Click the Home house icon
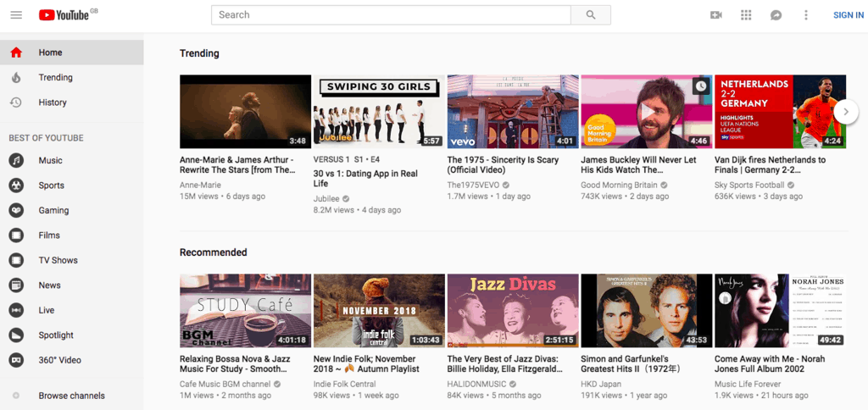The image size is (868, 410). tap(16, 53)
